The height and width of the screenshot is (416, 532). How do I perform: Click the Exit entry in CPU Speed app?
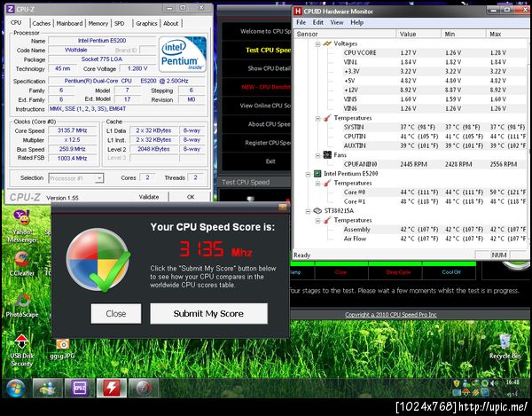click(257, 161)
